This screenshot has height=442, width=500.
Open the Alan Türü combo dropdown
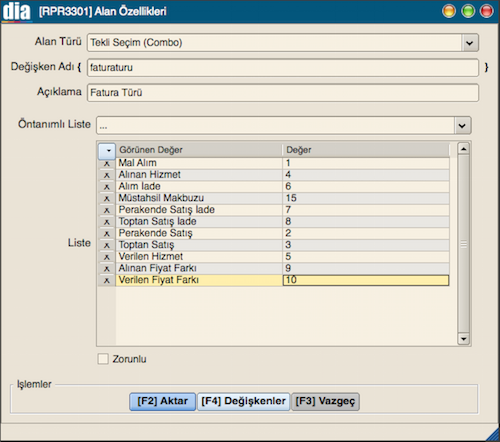tap(470, 43)
